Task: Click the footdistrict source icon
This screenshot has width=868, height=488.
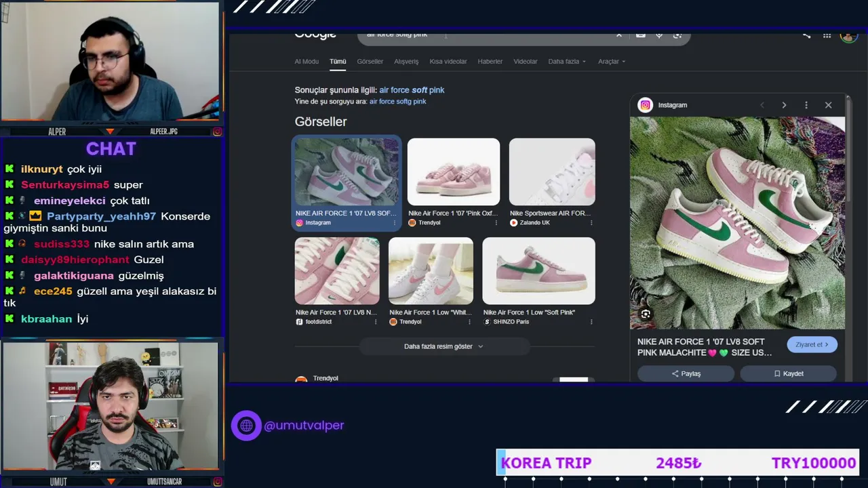Action: point(299,322)
